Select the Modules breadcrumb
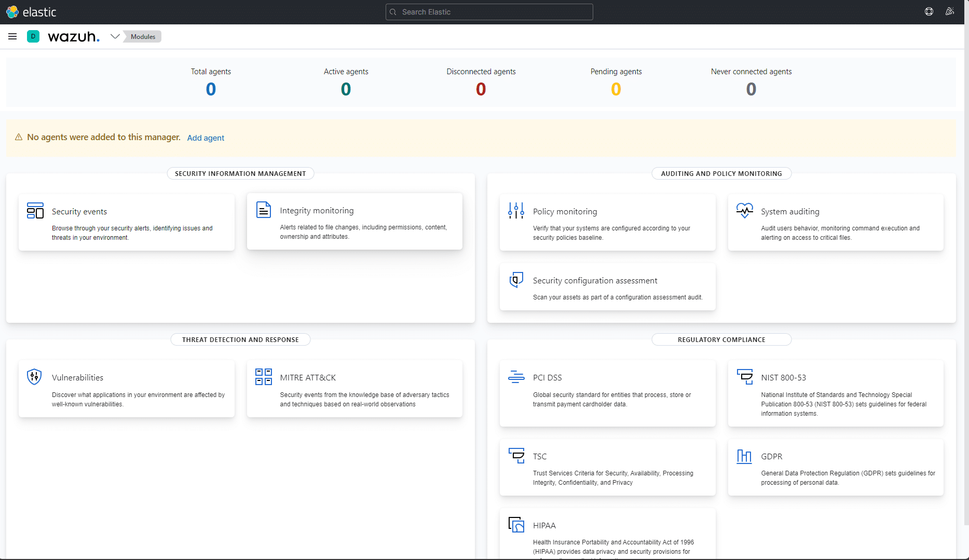Screen dimensions: 969x560 coord(143,36)
